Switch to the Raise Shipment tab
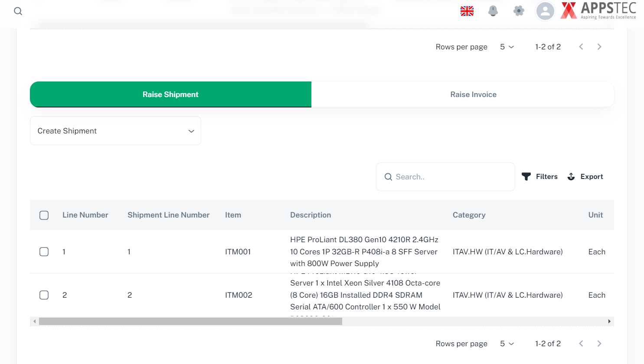Viewport: 644px width, 364px height. (170, 94)
